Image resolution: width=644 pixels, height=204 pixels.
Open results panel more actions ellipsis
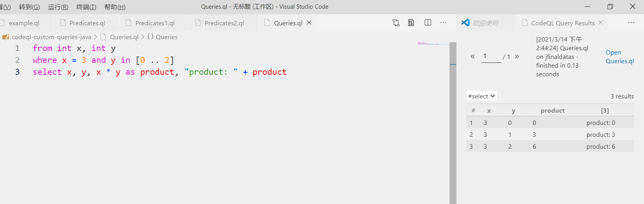coord(631,23)
